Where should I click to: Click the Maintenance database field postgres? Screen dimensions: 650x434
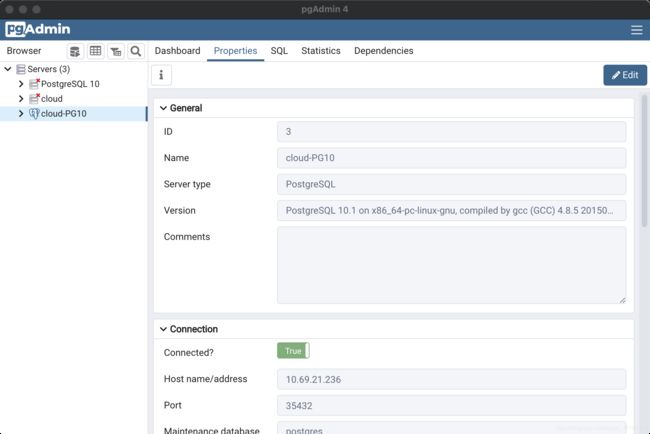(x=451, y=428)
